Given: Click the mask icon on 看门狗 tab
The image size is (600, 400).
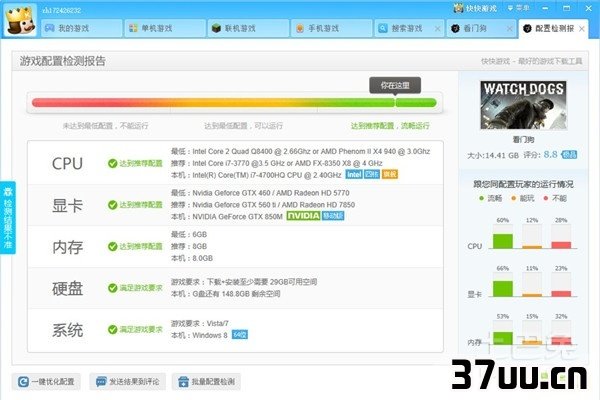Looking at the screenshot, I should 455,28.
